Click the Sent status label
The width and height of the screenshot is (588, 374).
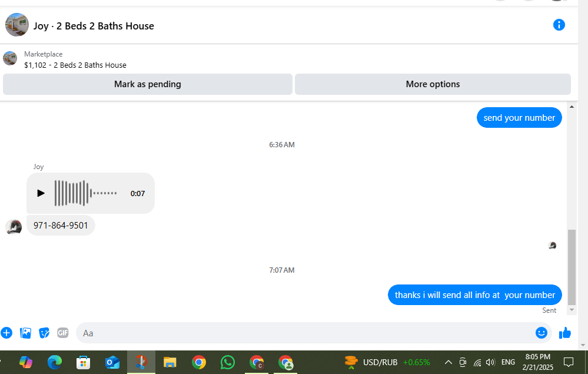(x=549, y=310)
